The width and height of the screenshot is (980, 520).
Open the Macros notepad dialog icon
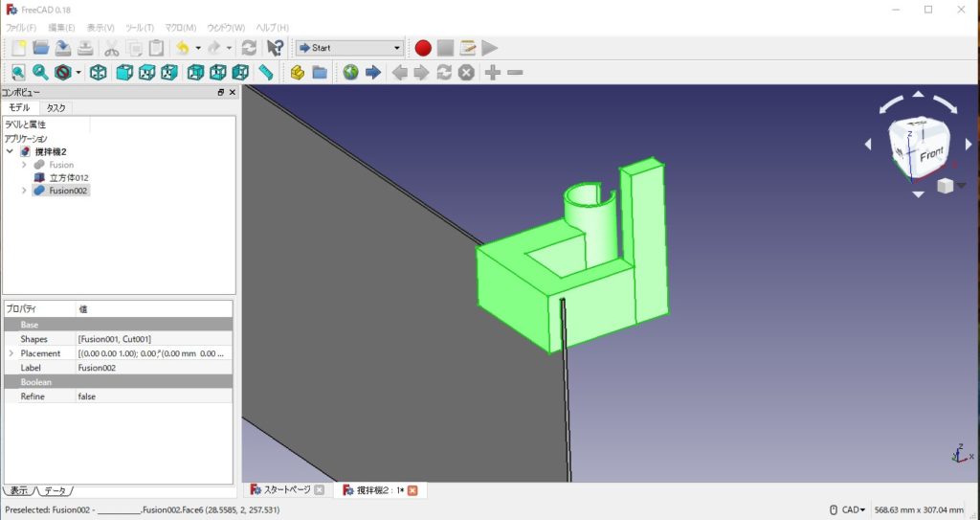point(467,48)
